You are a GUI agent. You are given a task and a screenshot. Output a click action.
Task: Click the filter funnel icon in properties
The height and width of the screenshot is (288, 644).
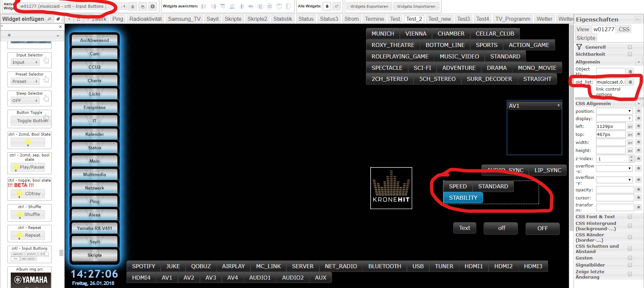tap(579, 47)
